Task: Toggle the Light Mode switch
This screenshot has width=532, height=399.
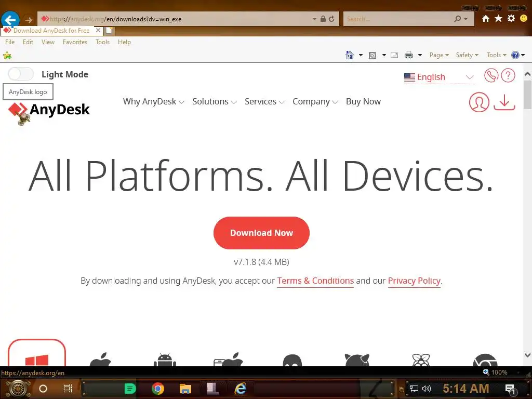Action: pos(21,74)
